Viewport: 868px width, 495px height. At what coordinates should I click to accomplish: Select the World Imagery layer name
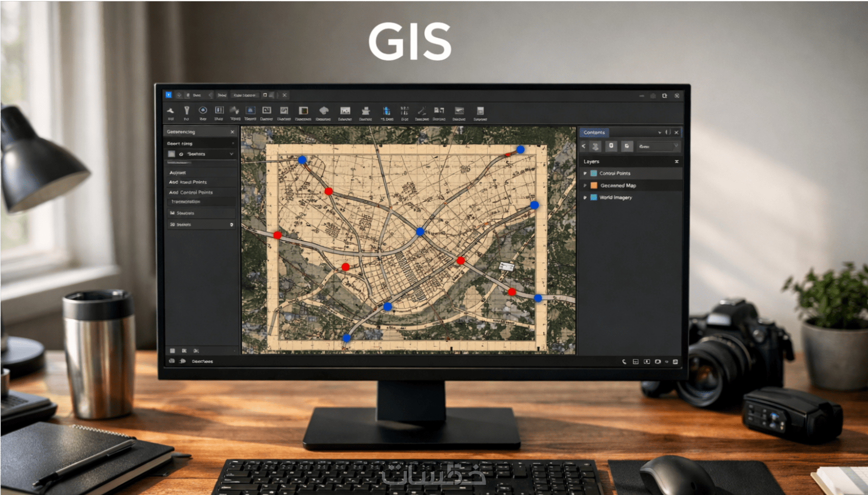coord(616,197)
